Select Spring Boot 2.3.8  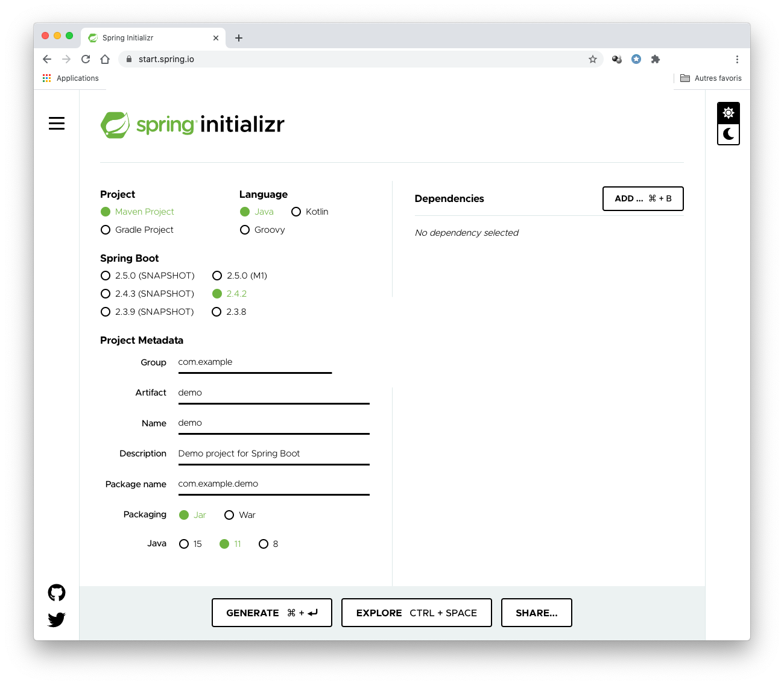coord(229,312)
